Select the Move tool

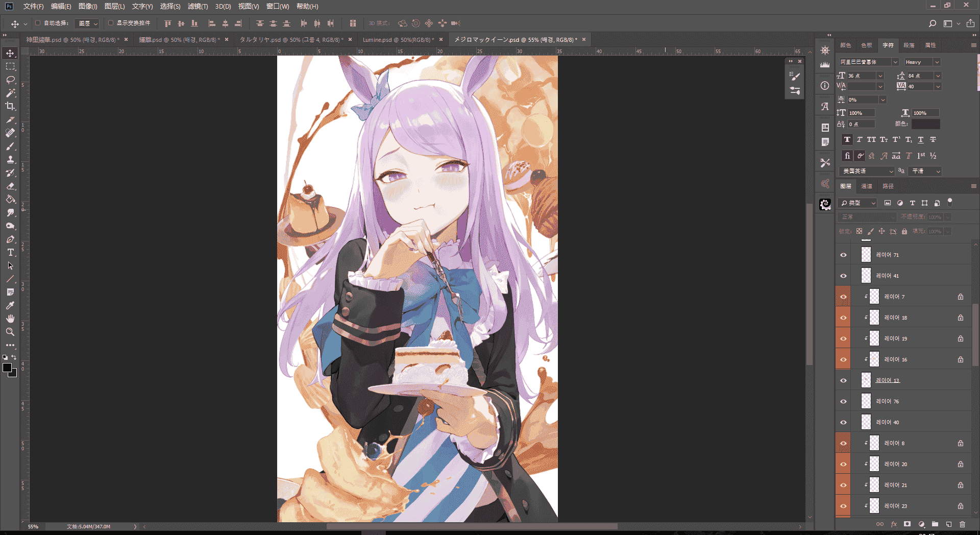[x=10, y=53]
